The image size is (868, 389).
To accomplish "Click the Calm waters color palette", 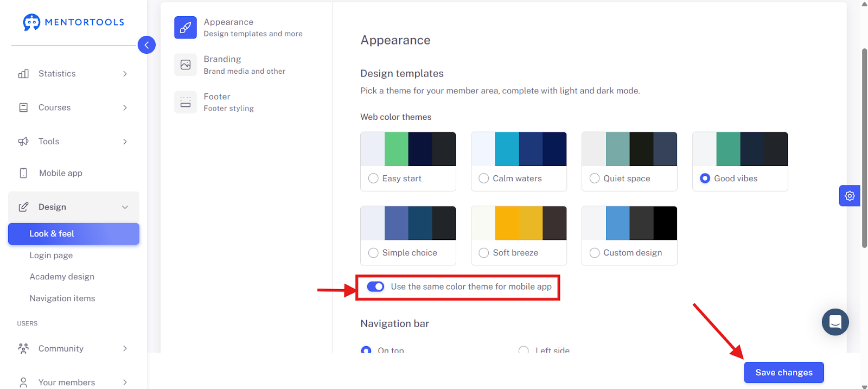I will pyautogui.click(x=519, y=149).
